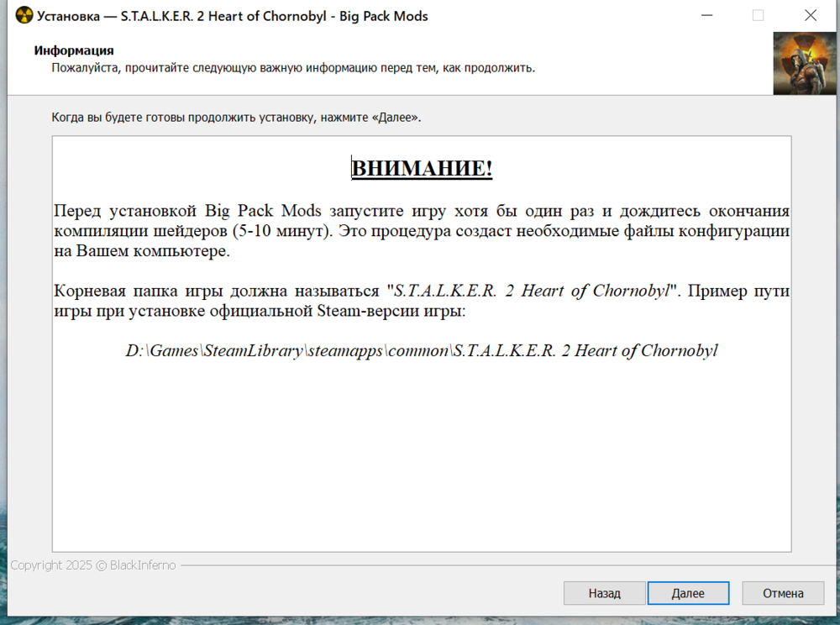The width and height of the screenshot is (840, 625).
Task: Click the ВНИМАНИЕ! heading in the info box
Action: click(422, 168)
